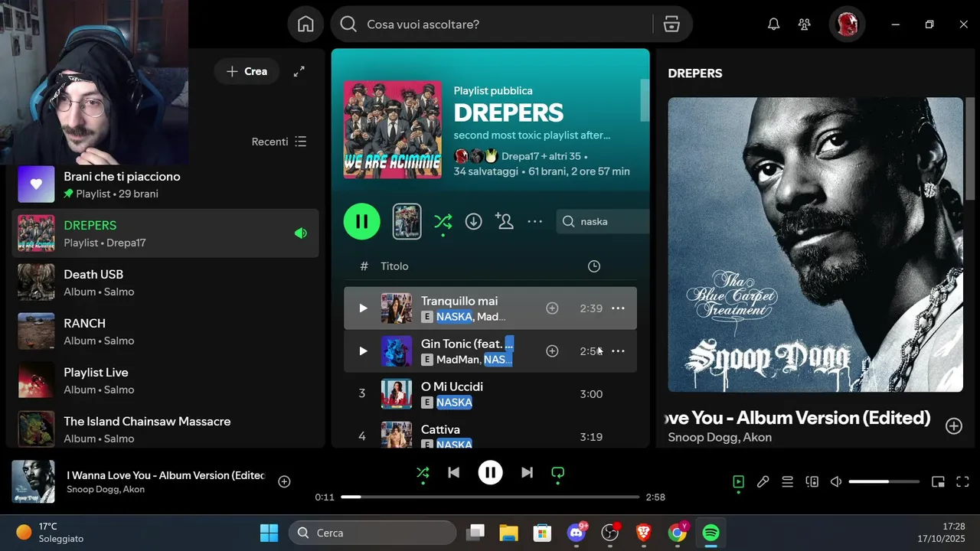Open the RANCH album
980x551 pixels.
(165, 331)
